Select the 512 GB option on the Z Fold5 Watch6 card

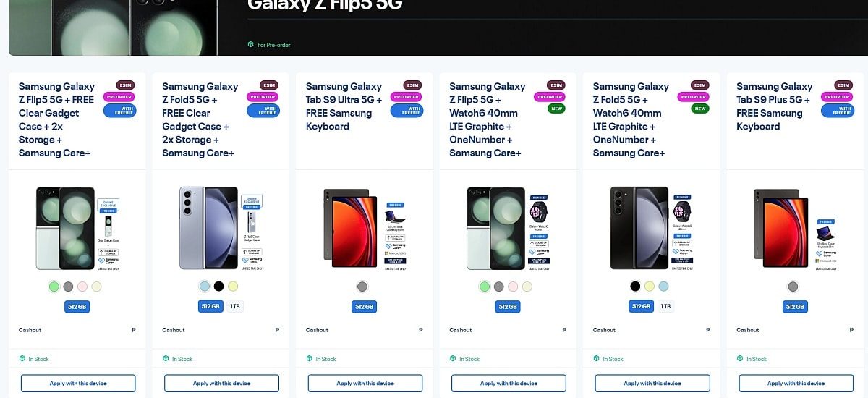coord(642,306)
